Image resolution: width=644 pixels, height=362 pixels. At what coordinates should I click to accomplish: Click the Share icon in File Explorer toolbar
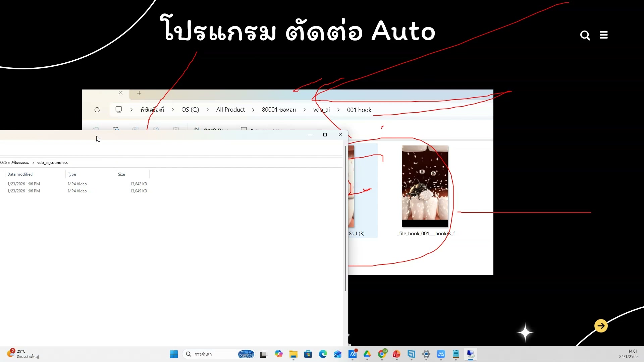(156, 129)
